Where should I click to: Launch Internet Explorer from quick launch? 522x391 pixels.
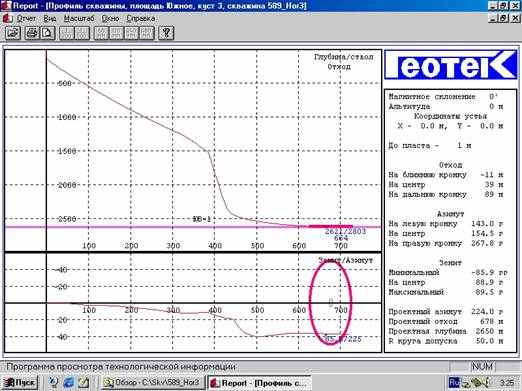69,382
